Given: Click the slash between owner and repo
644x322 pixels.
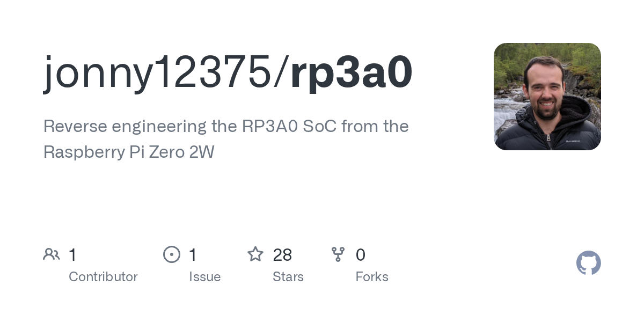Looking at the screenshot, I should pos(281,72).
